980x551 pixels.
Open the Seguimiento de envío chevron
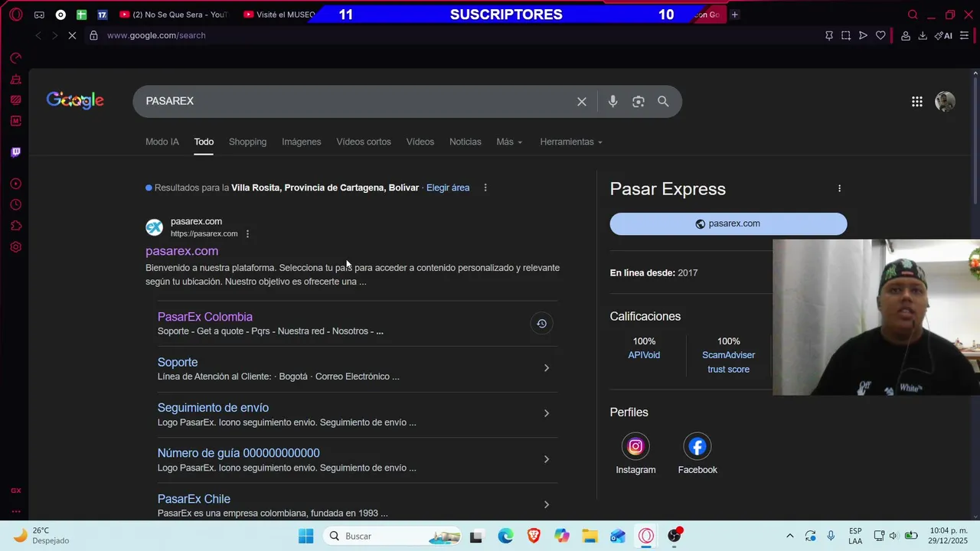tap(546, 413)
